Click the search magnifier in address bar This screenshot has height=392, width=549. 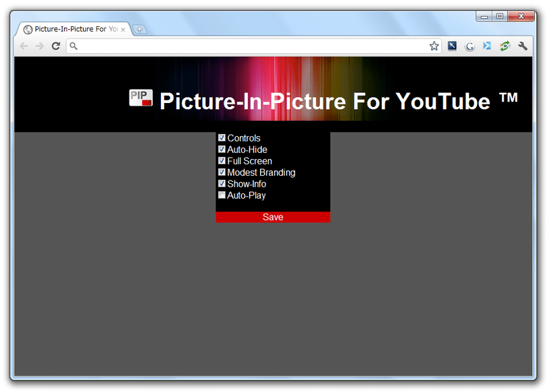[73, 46]
